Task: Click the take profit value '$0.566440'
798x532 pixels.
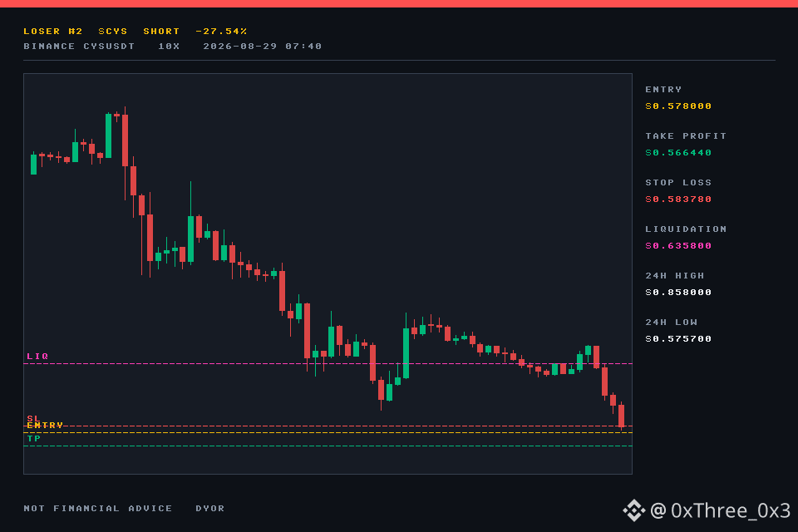Action: [678, 153]
